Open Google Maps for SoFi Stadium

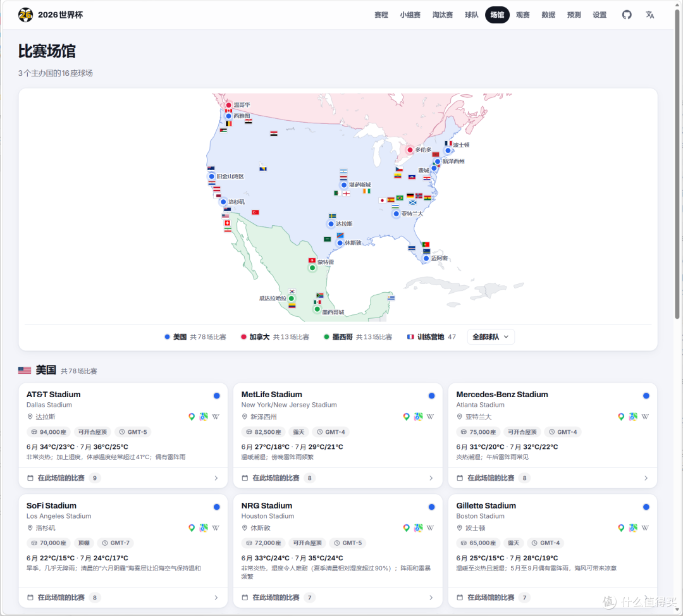[191, 528]
